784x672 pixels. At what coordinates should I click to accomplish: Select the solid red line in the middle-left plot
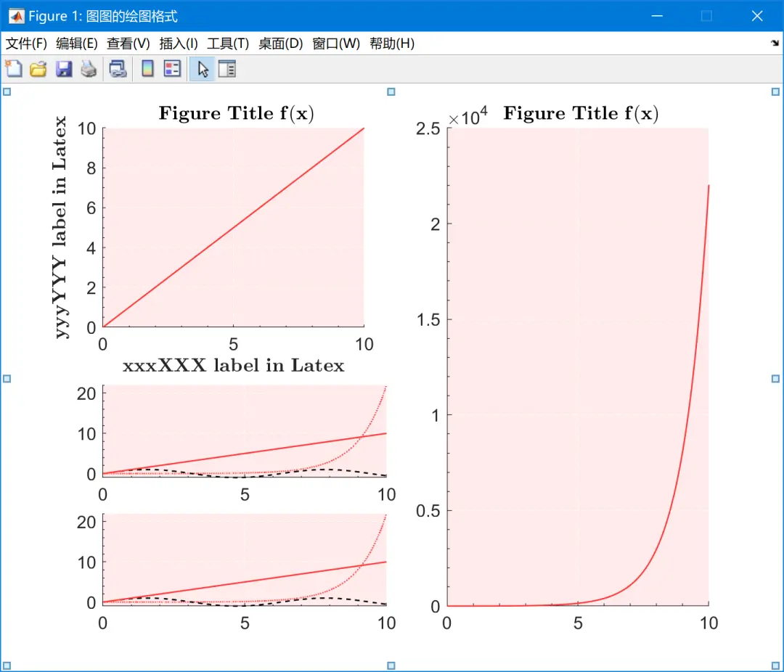click(245, 454)
